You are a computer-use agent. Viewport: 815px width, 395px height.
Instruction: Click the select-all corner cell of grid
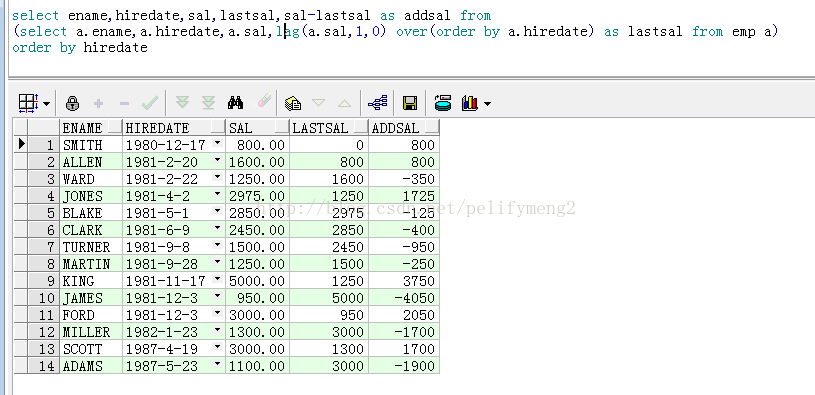pyautogui.click(x=21, y=127)
